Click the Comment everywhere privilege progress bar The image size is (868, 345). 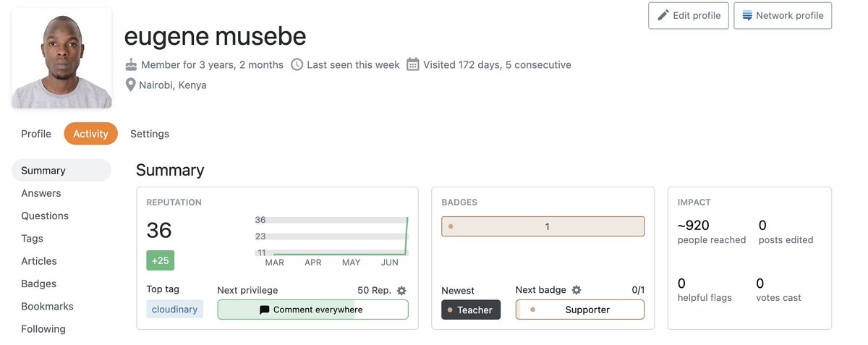[312, 310]
